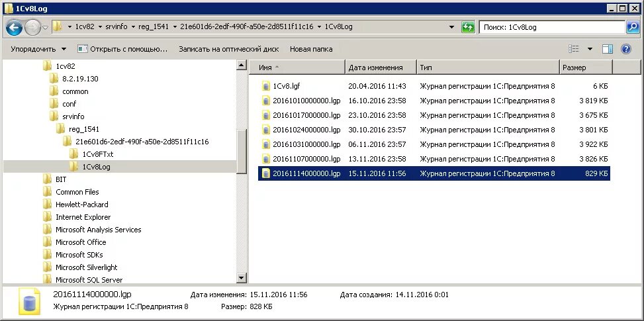Screen dimensions: 644x321
Task: Click tree scrollbar down arrow
Action: click(242, 278)
